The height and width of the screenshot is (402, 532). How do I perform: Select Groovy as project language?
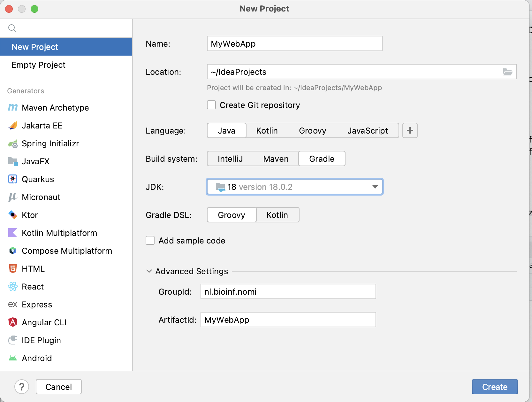(x=313, y=131)
